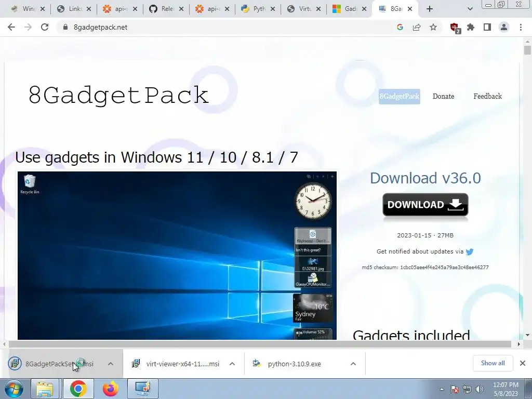Reload the 8gadgetpack.net page
Image resolution: width=532 pixels, height=399 pixels.
(45, 27)
